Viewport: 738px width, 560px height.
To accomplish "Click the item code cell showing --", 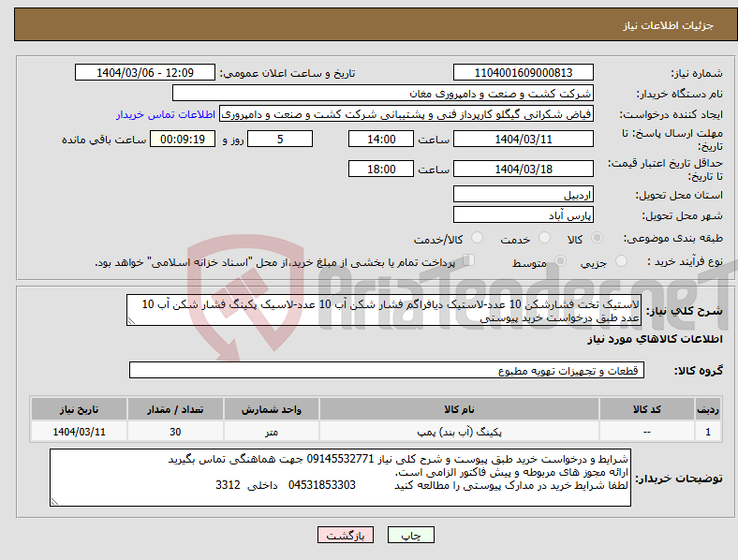I will (x=647, y=432).
